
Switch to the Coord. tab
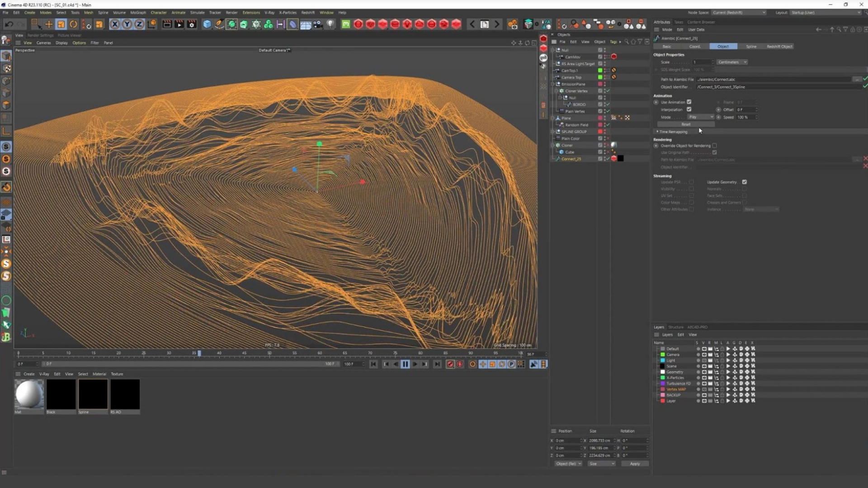695,47
